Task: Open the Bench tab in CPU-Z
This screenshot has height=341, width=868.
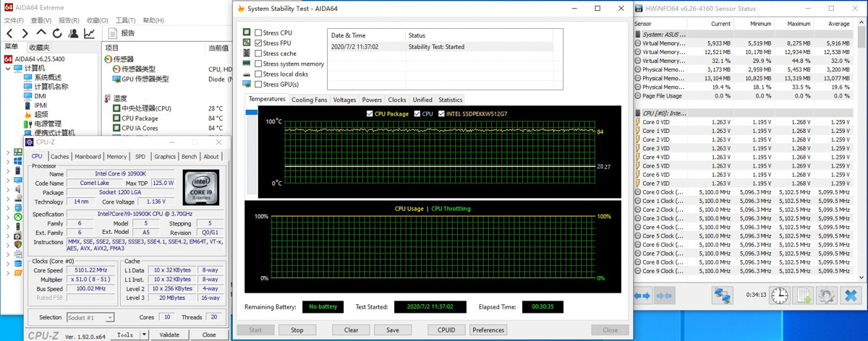Action: coord(189,156)
